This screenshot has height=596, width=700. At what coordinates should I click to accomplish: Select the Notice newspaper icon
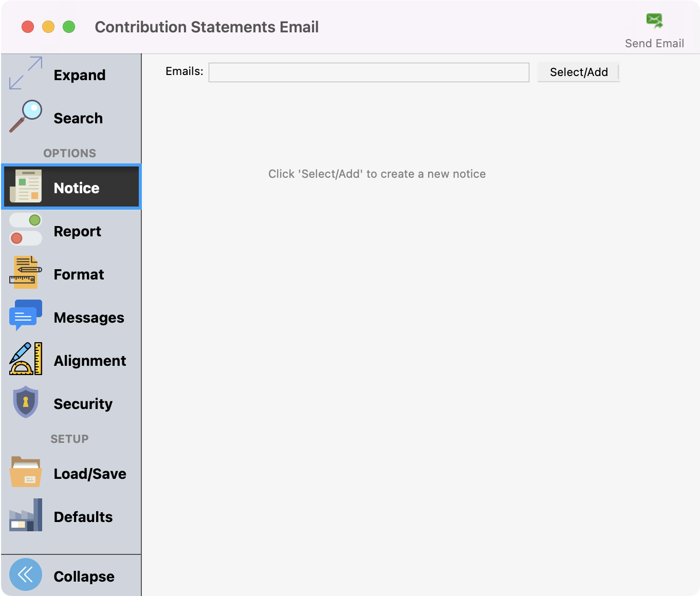pos(26,187)
